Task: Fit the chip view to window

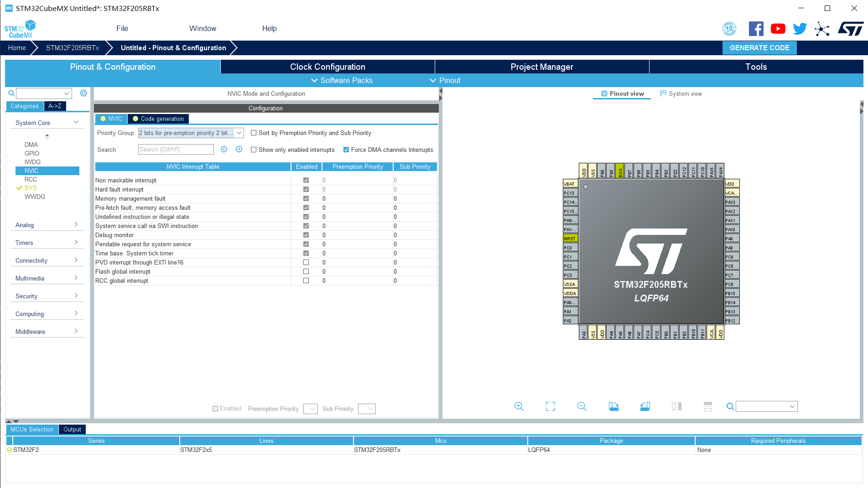Action: [551, 406]
